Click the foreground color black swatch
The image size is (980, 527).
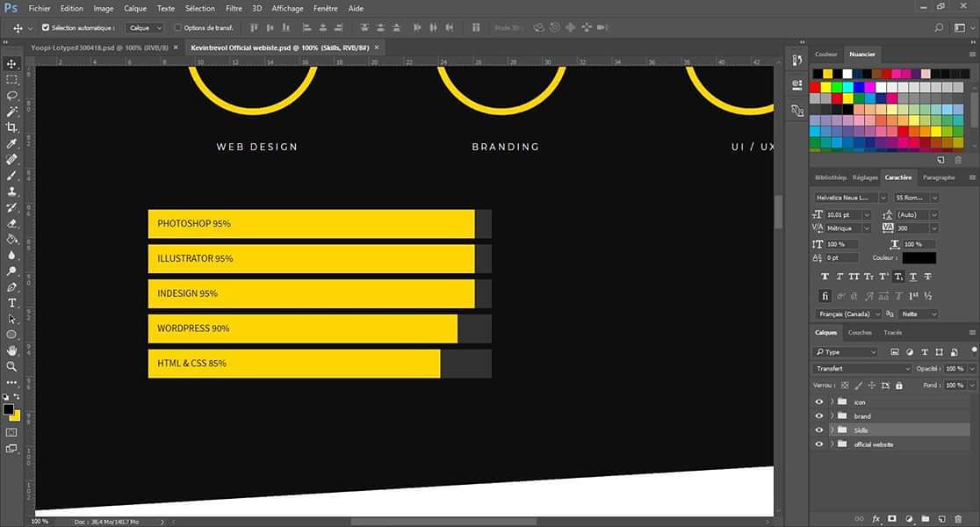point(9,409)
